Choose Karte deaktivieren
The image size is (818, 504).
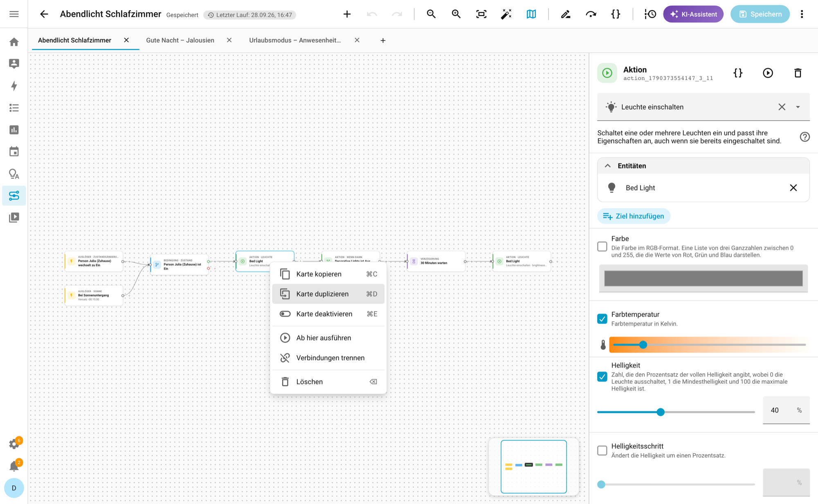328,314
